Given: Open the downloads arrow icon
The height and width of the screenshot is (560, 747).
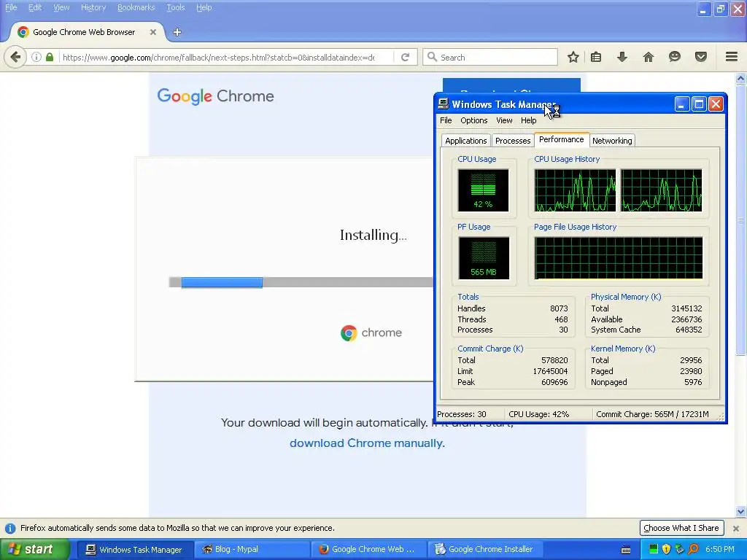Looking at the screenshot, I should [622, 57].
